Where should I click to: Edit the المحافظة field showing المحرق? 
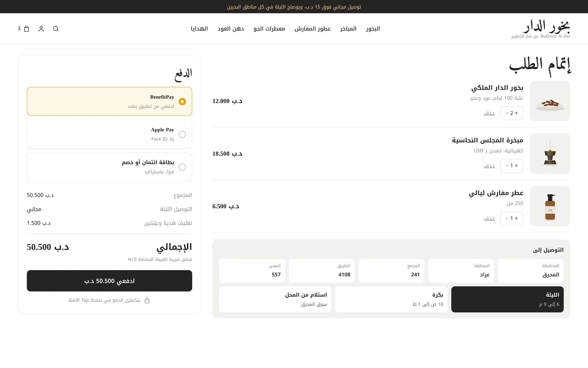[x=531, y=271]
